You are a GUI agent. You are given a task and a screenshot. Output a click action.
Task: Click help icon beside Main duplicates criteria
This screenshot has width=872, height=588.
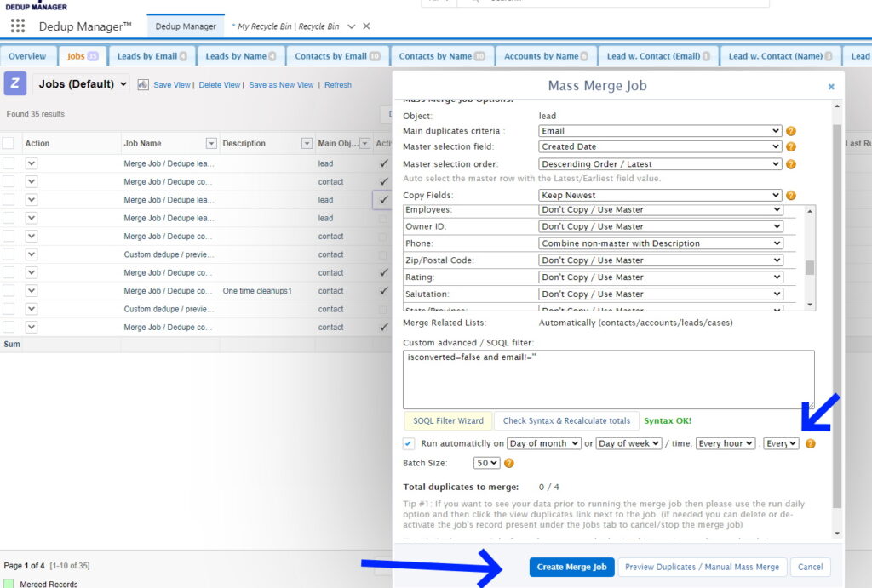(791, 131)
